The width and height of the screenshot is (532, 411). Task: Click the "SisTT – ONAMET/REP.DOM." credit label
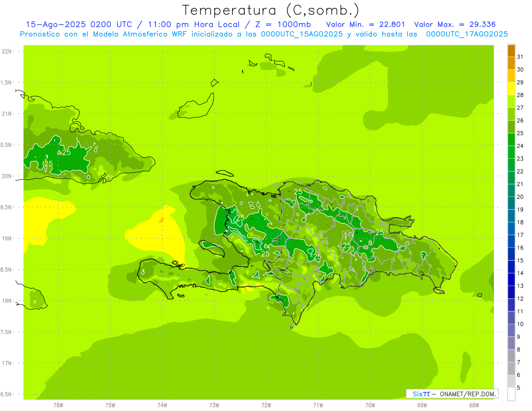tap(452, 394)
